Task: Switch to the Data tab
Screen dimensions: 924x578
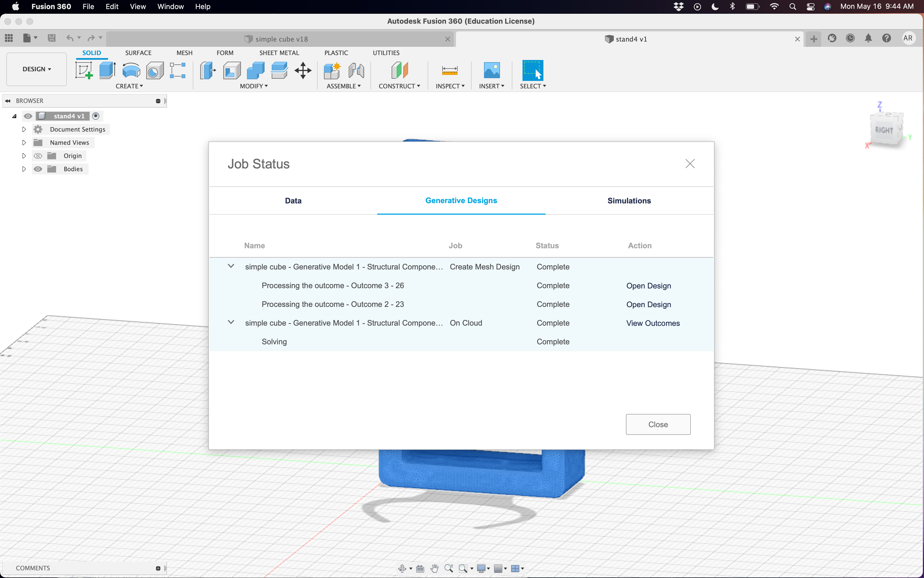Action: pyautogui.click(x=293, y=201)
